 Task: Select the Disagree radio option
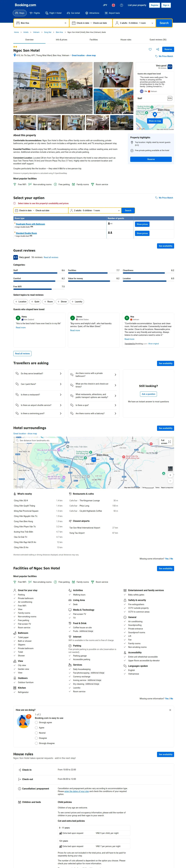tap(37, 738)
